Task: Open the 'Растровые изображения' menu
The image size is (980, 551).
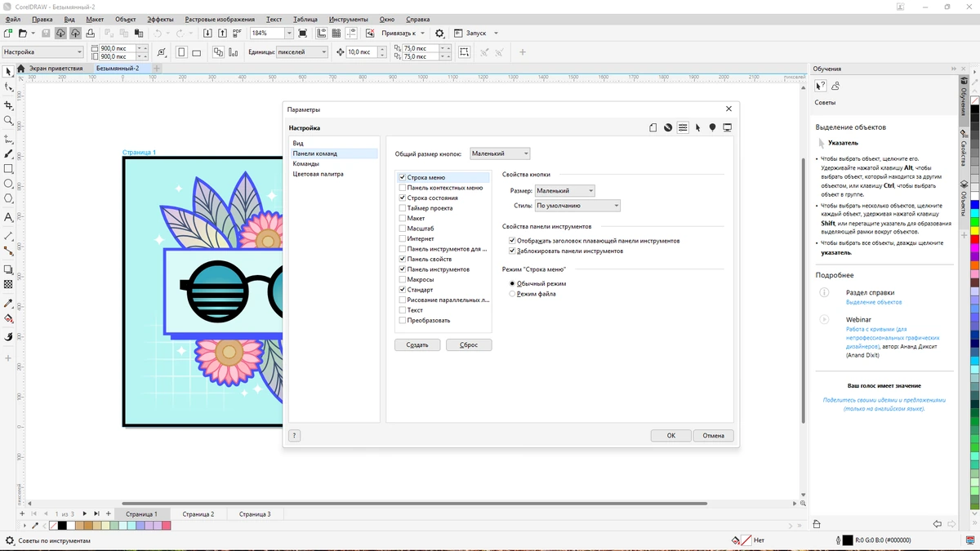Action: (220, 19)
